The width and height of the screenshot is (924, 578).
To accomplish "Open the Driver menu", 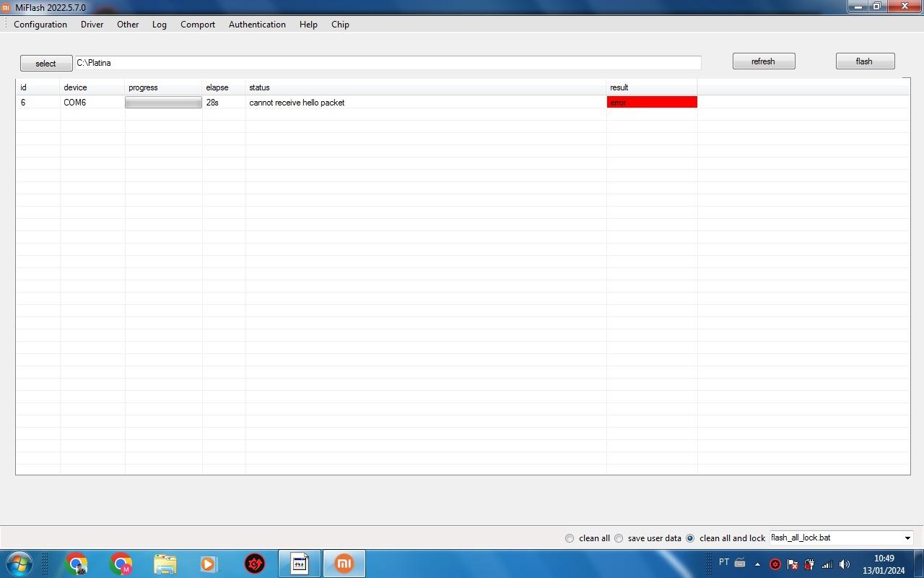I will coord(92,25).
